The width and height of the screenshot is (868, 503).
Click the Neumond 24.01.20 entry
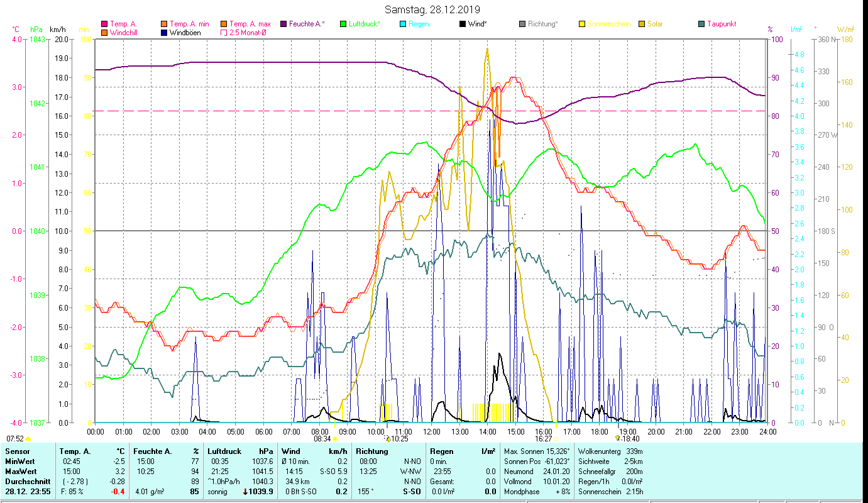(536, 471)
